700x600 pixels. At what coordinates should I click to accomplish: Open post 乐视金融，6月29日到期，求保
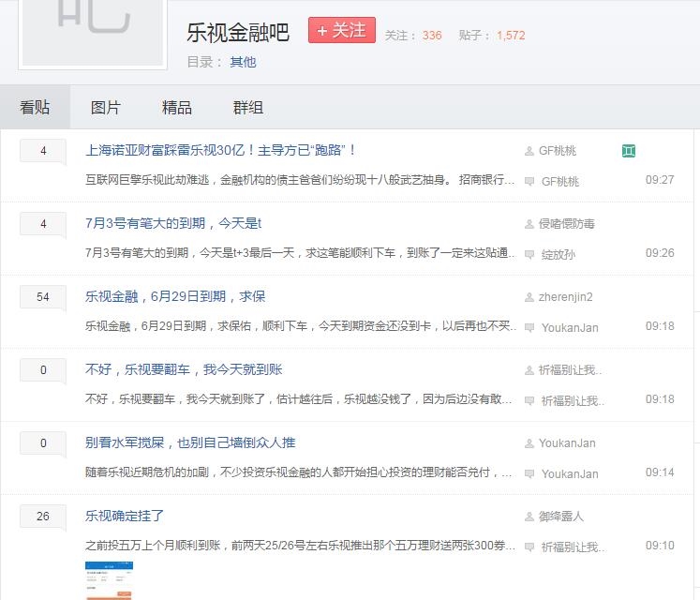click(175, 296)
